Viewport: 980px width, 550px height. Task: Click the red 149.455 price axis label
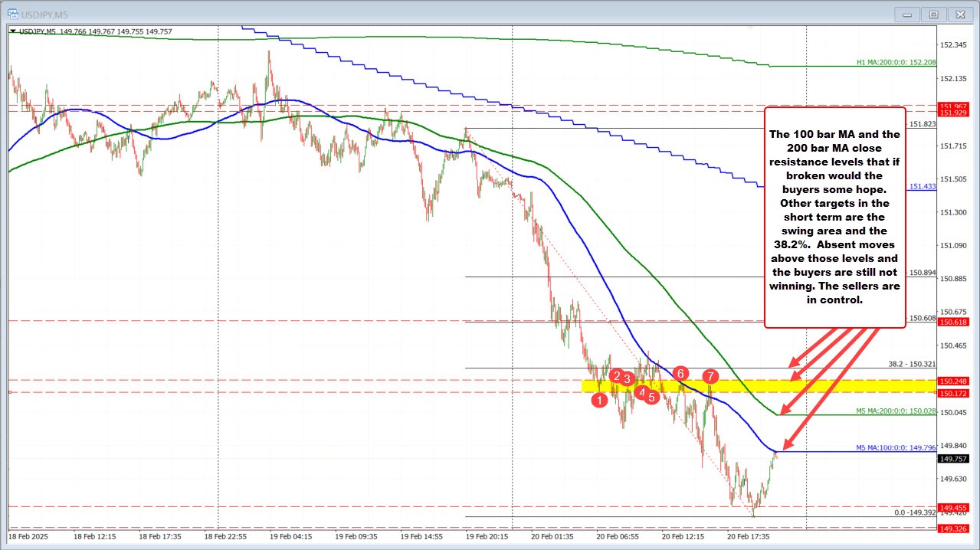point(953,507)
